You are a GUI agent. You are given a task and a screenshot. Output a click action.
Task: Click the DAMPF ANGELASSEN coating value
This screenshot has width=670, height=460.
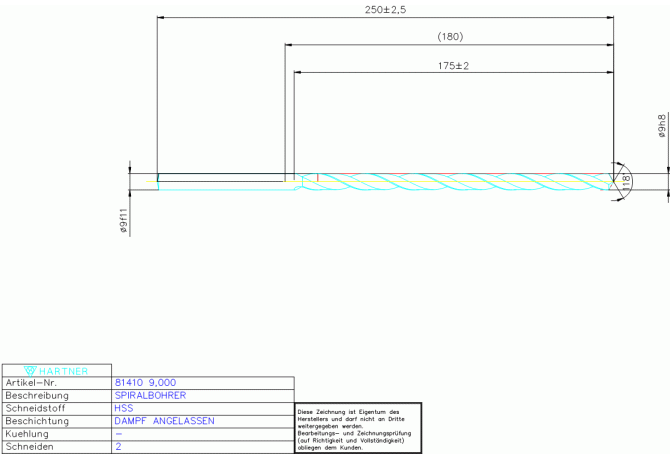pos(164,422)
